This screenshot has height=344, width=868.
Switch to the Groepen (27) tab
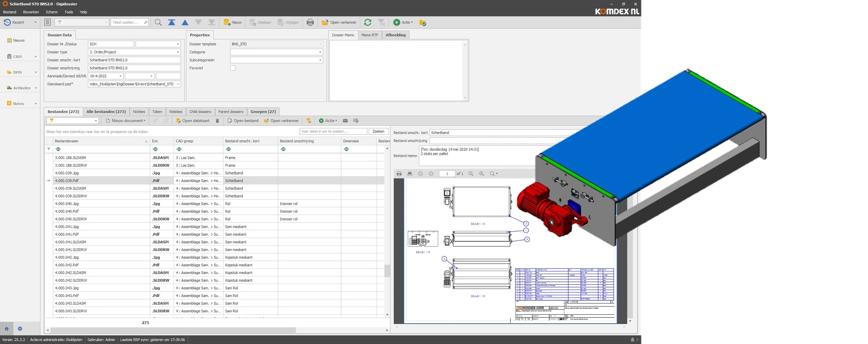coord(263,112)
